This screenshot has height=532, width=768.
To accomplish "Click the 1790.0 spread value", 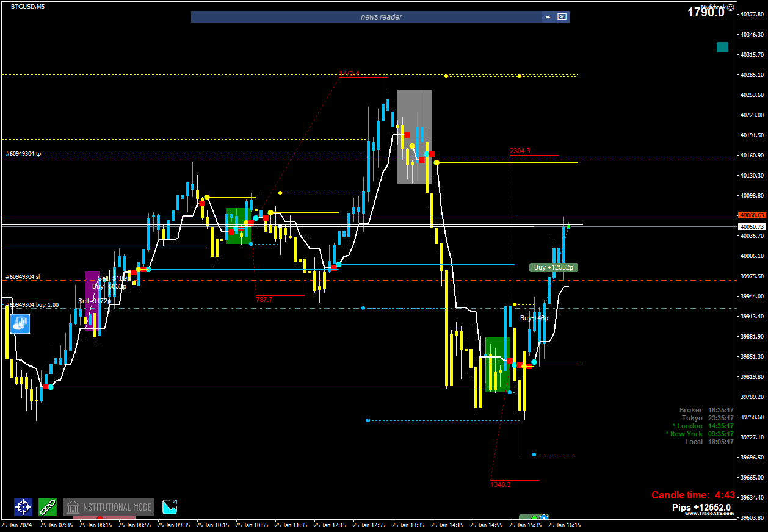I will (706, 12).
